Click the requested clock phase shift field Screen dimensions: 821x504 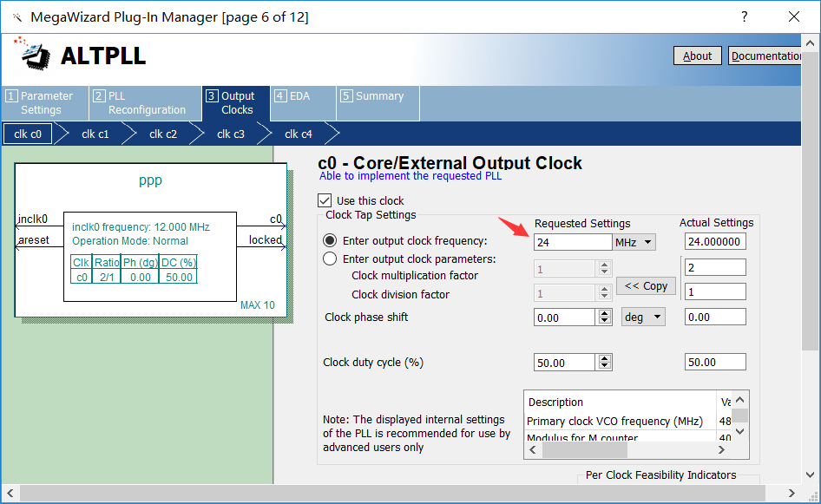(x=564, y=317)
